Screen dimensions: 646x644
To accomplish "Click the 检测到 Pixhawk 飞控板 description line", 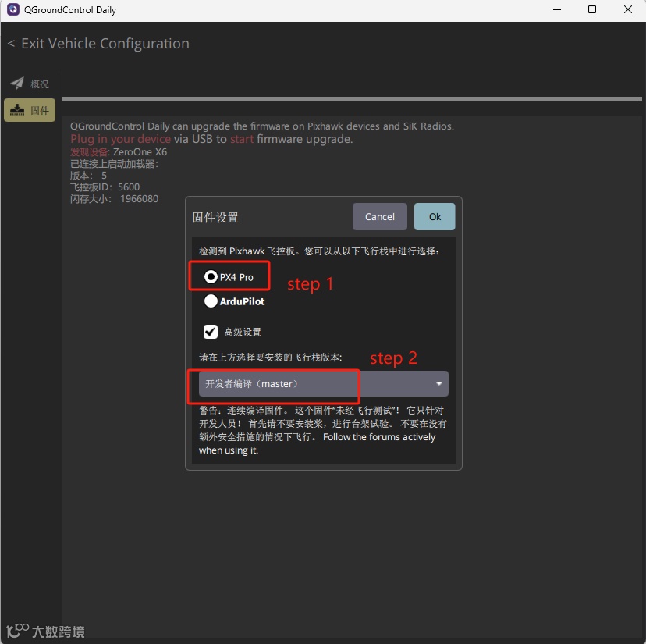I will coord(319,251).
